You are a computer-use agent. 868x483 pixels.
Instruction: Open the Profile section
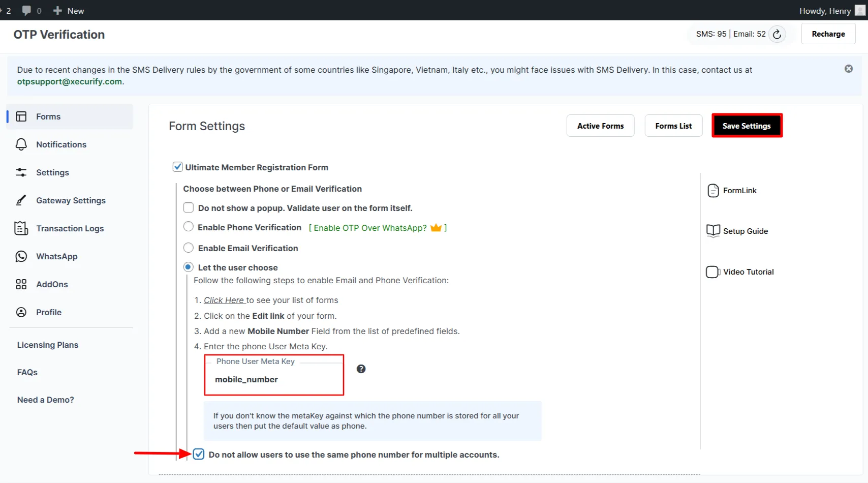coord(49,312)
